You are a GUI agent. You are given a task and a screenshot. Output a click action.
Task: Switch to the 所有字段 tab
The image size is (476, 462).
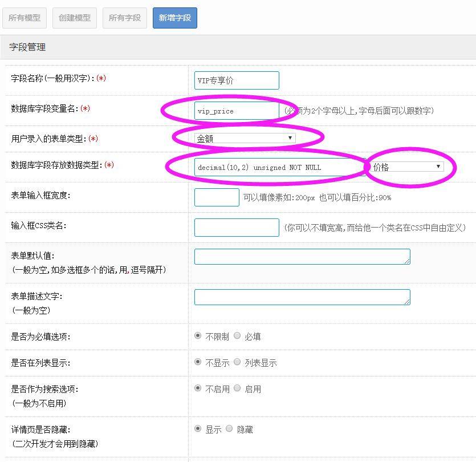(x=125, y=18)
